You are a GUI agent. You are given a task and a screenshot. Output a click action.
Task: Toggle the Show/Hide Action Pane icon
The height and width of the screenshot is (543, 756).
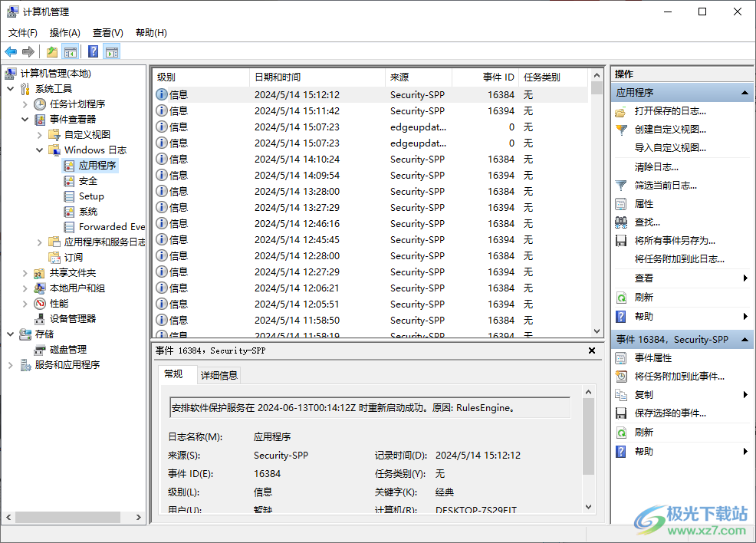point(112,51)
